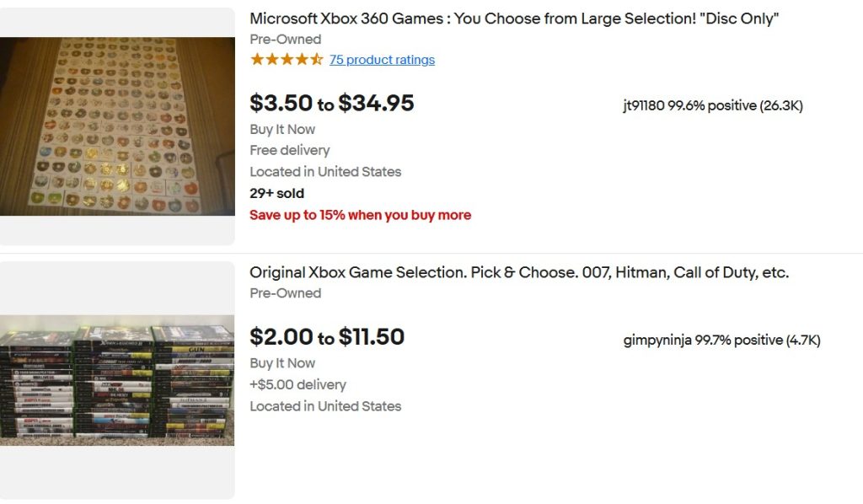Open the Original Xbox Game Selection listing title
The height and width of the screenshot is (504, 863).
click(519, 273)
